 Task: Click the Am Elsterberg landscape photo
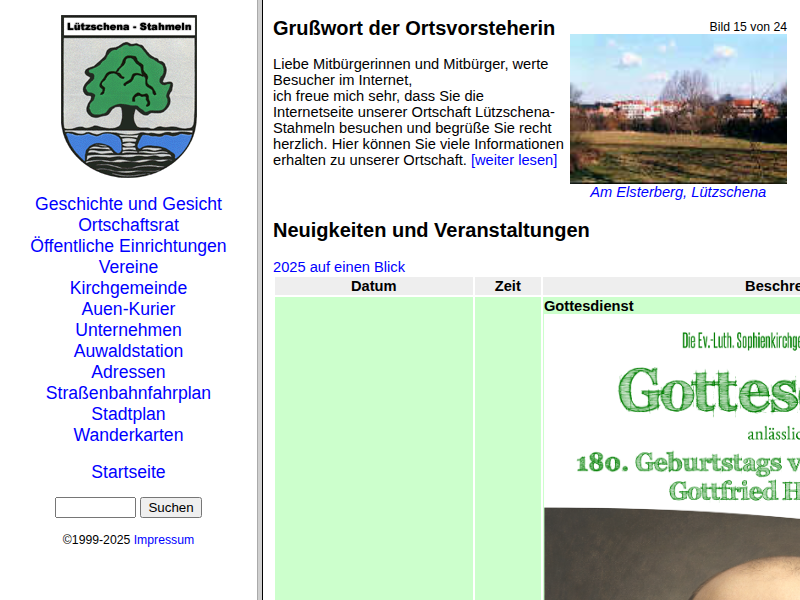tap(678, 109)
